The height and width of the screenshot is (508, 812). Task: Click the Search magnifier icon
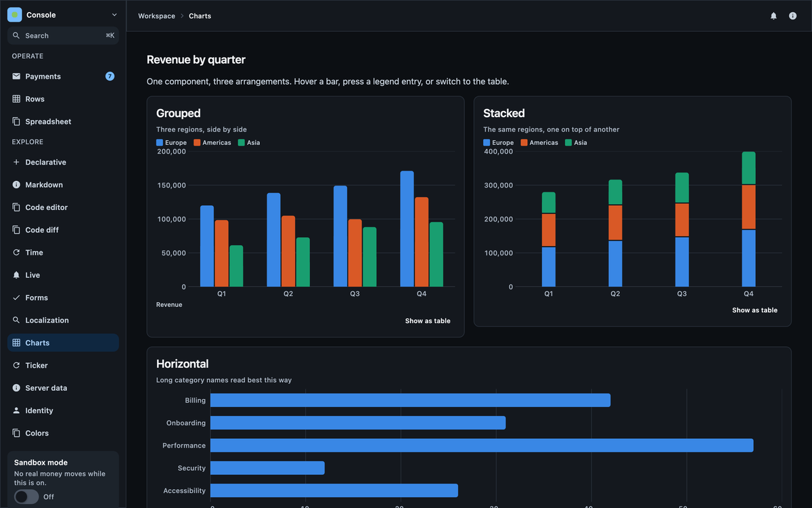tap(16, 35)
